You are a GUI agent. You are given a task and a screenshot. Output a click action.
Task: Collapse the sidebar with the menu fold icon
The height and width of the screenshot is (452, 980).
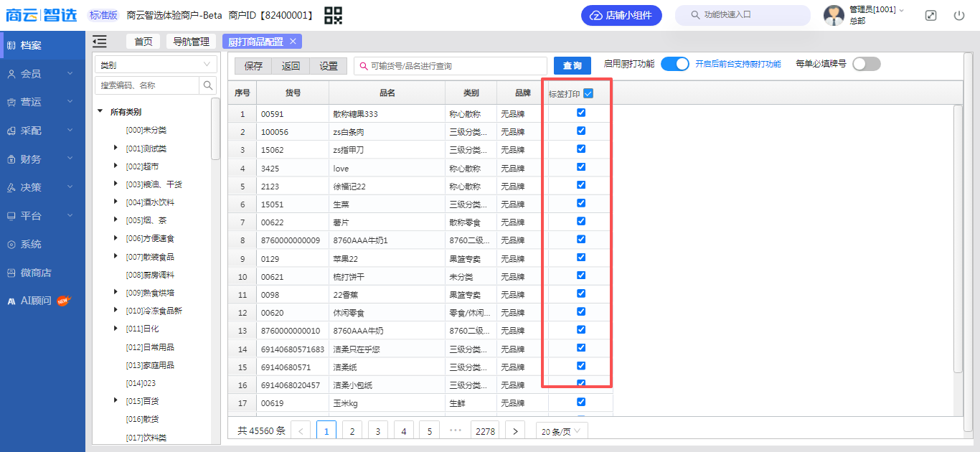tap(100, 42)
